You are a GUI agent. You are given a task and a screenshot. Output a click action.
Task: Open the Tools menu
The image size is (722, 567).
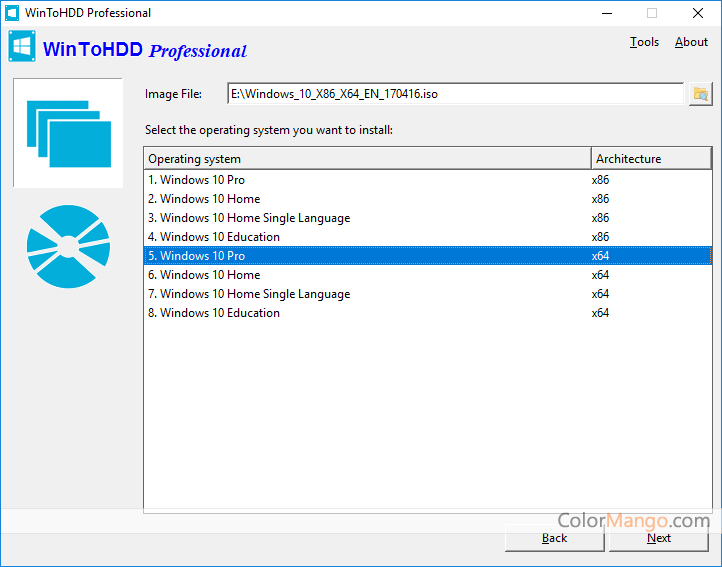644,42
